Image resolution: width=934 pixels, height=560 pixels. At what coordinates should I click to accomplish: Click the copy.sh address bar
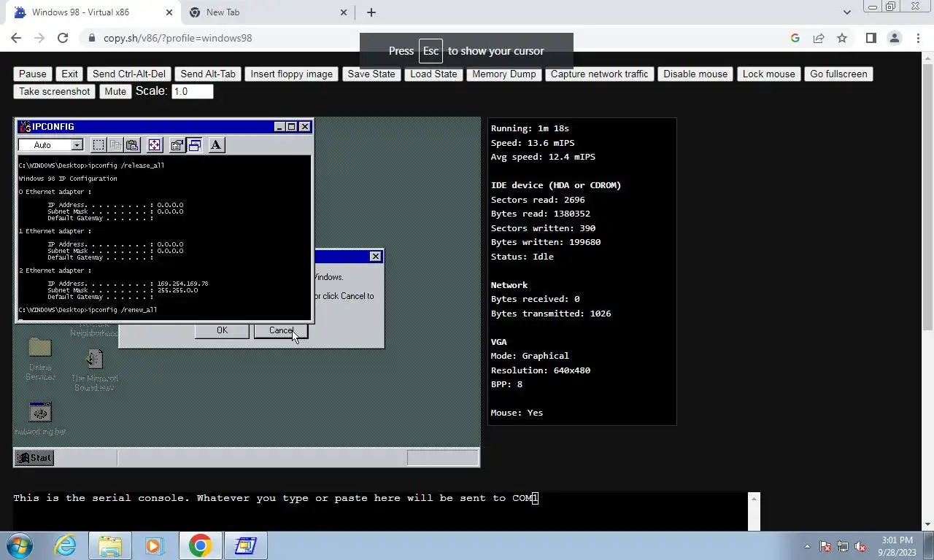tap(433, 38)
